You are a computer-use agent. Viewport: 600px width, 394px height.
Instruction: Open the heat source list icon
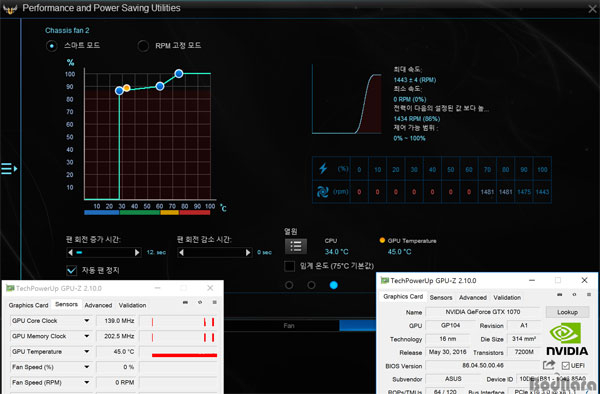295,246
